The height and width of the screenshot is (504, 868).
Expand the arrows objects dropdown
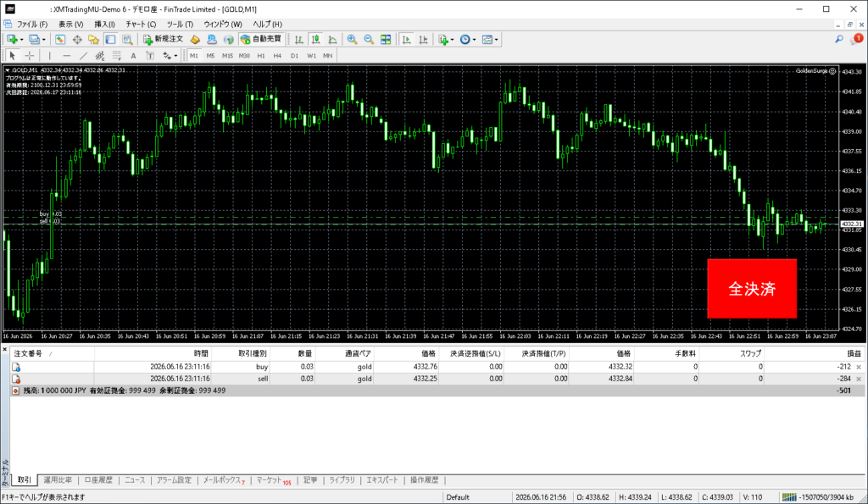coord(175,56)
